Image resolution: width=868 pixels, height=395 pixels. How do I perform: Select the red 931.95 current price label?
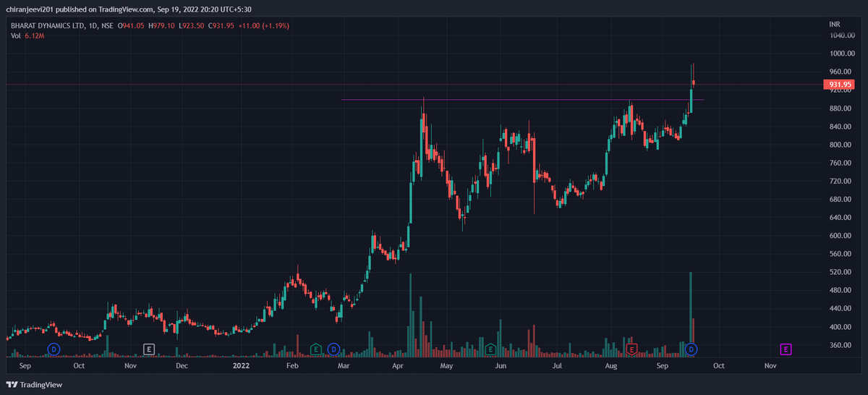[x=840, y=85]
